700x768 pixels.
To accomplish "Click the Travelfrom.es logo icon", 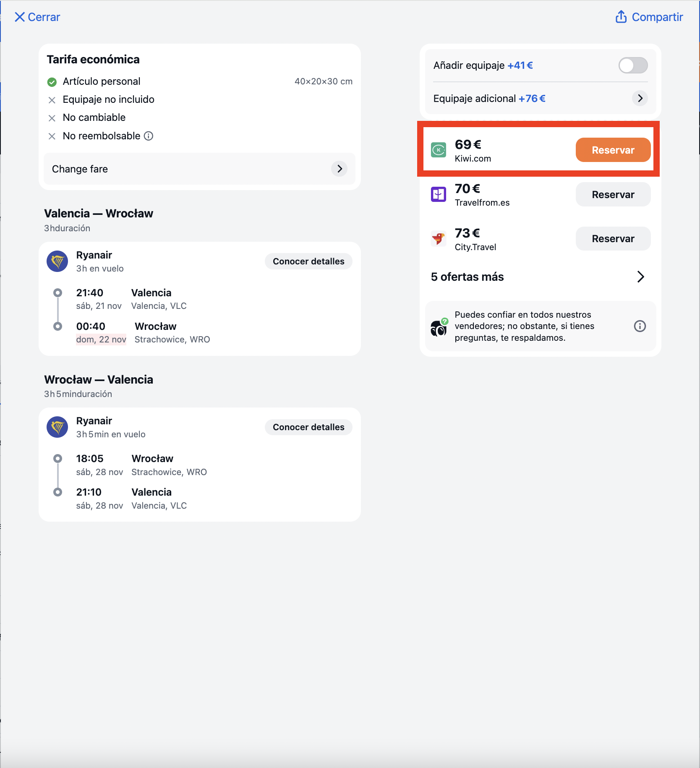I will pyautogui.click(x=439, y=194).
